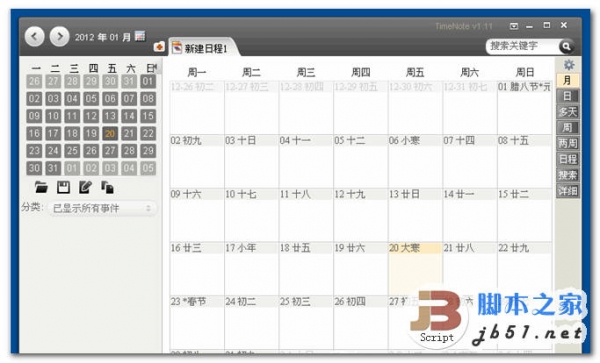
Task: Click the edit pencil icon
Action: point(85,187)
